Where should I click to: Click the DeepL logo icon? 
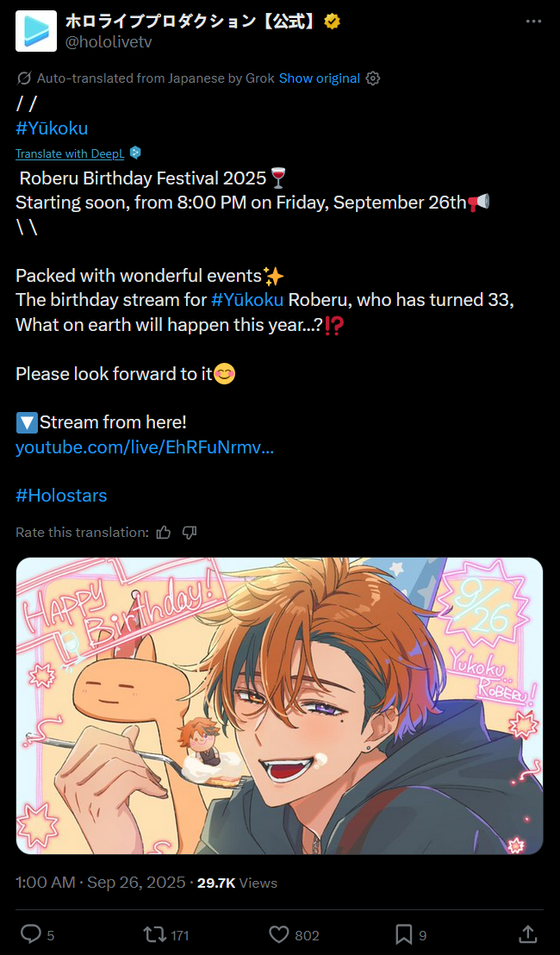click(135, 153)
